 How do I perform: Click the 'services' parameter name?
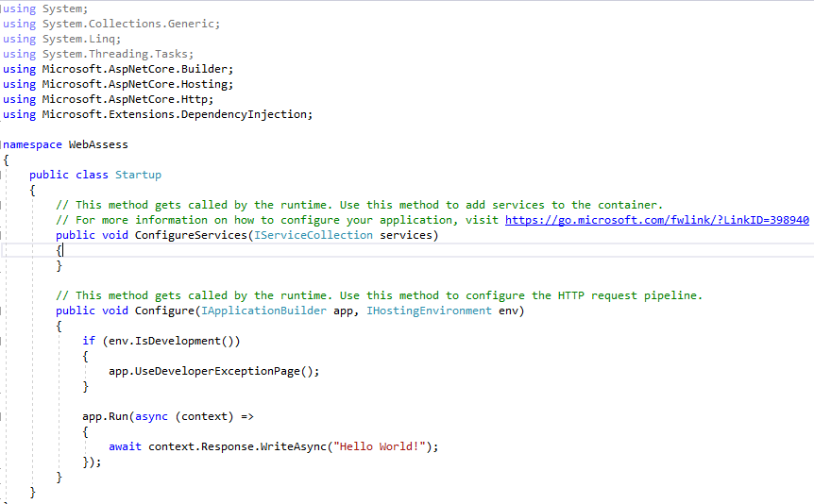405,235
